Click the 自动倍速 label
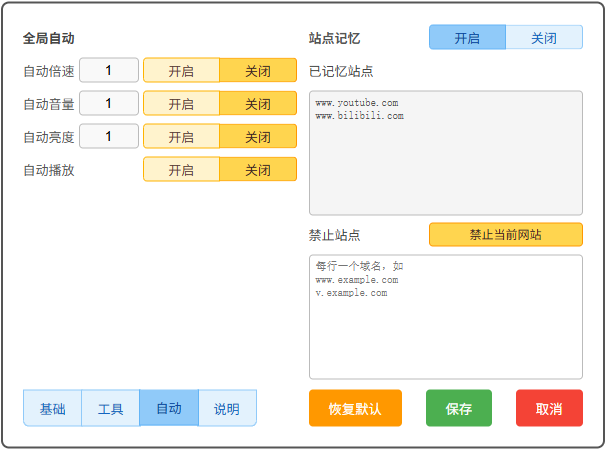Screen dimensions: 606x449 [x=49, y=71]
